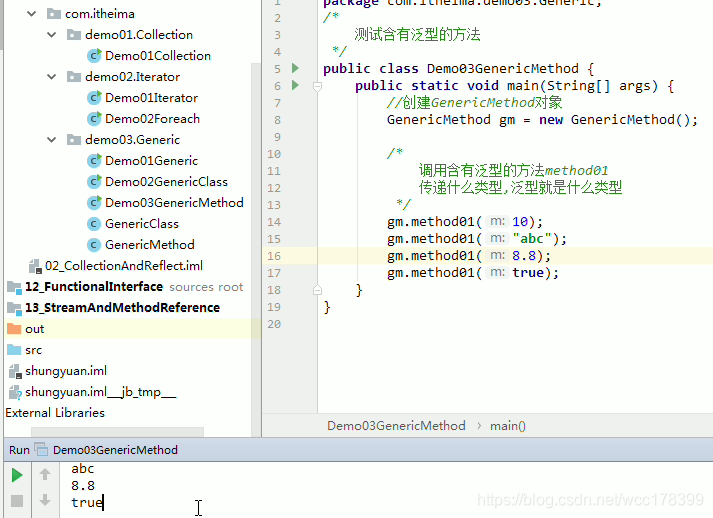Click main() breadcrumb
The image size is (713, 518).
507,426
